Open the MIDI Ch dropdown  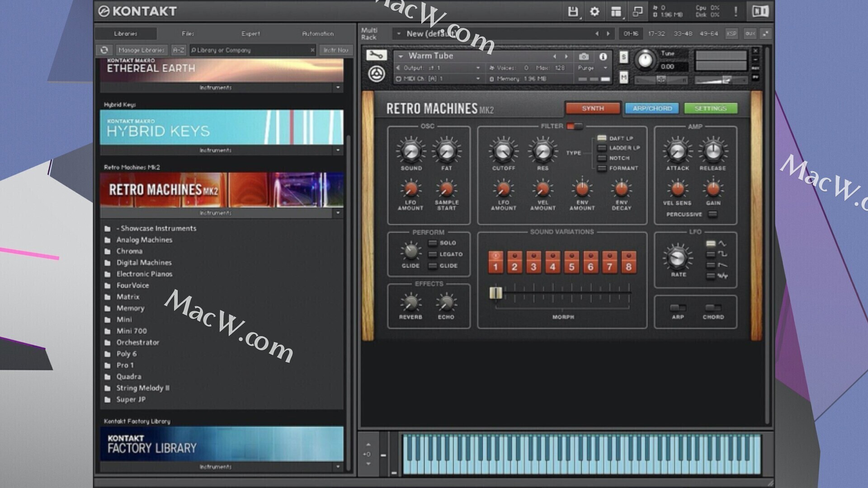(x=478, y=79)
